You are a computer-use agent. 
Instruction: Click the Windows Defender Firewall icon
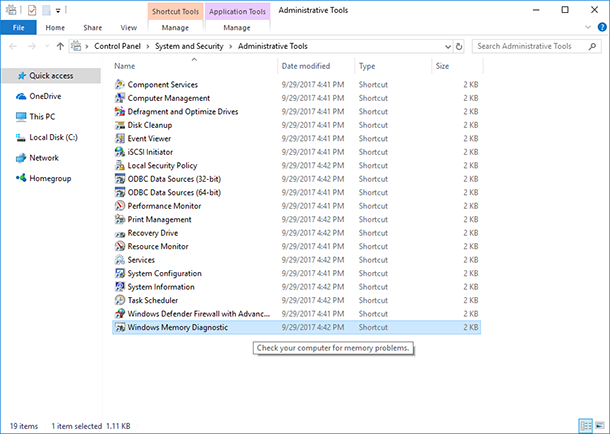(120, 314)
